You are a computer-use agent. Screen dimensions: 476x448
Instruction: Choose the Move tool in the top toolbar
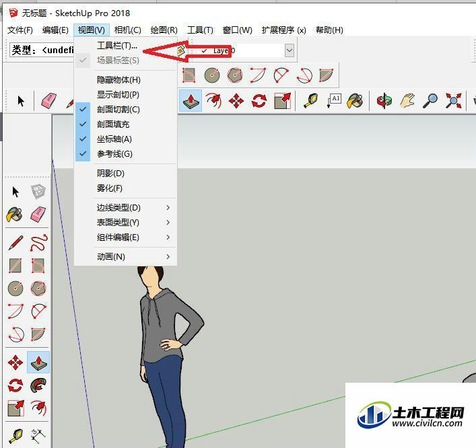(236, 101)
